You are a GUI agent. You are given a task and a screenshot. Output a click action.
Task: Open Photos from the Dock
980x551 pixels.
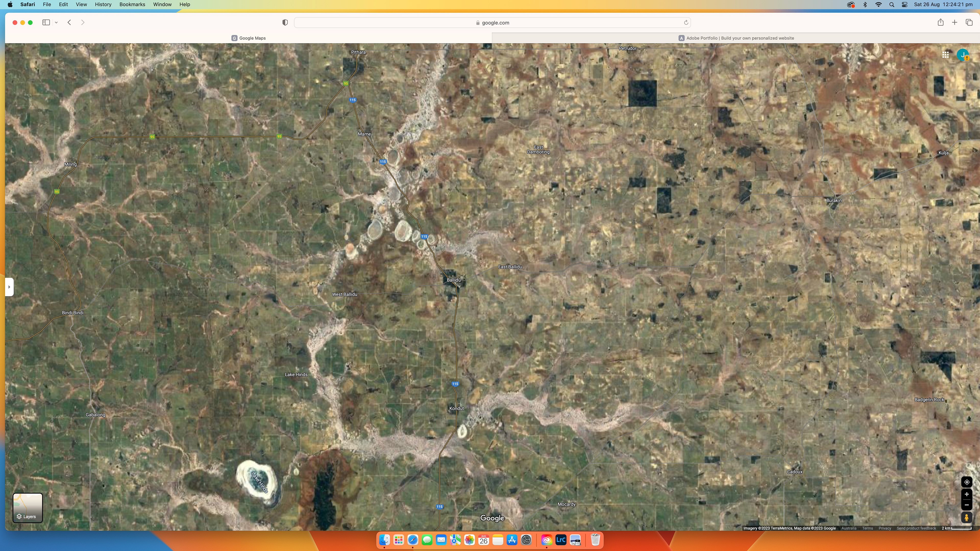pyautogui.click(x=470, y=540)
